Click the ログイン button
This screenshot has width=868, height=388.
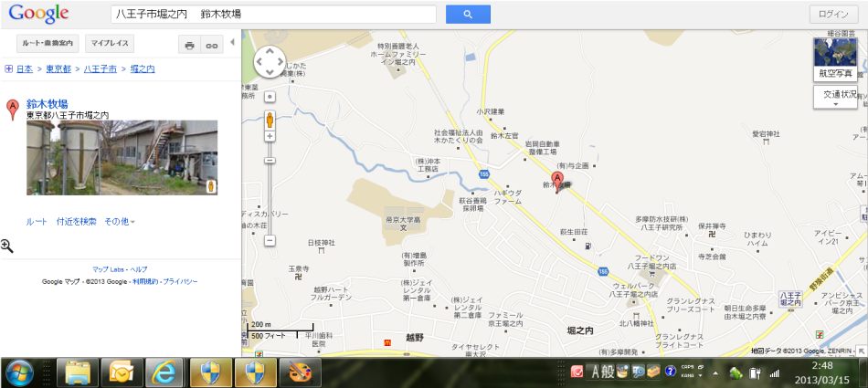pyautogui.click(x=834, y=15)
